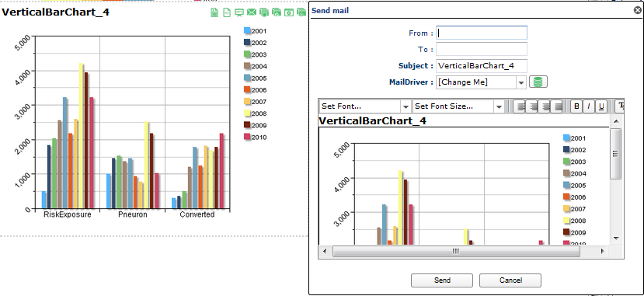This screenshot has width=644, height=296.
Task: Click 2010 legend swatch in main chart
Action: [247, 137]
